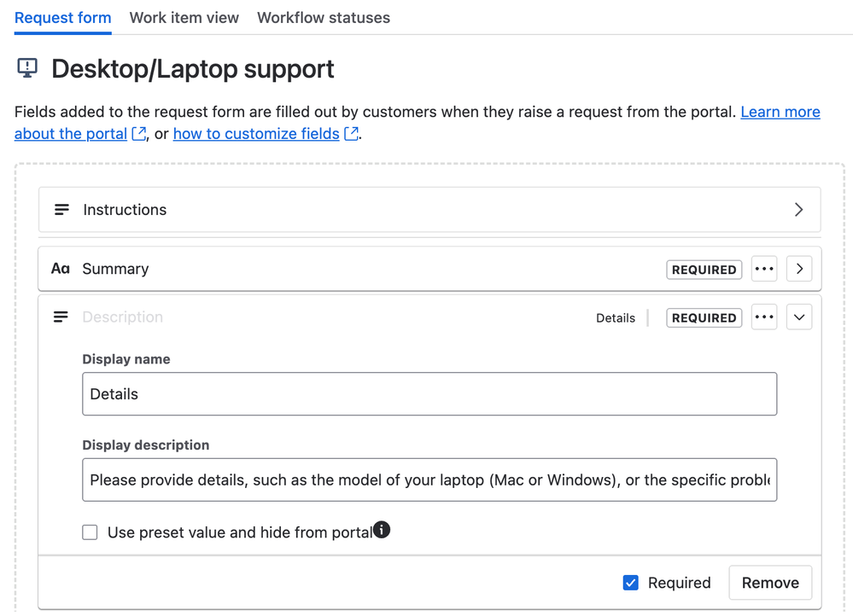Open the 'how to customize fields' link
The width and height of the screenshot is (853, 616).
(x=256, y=134)
